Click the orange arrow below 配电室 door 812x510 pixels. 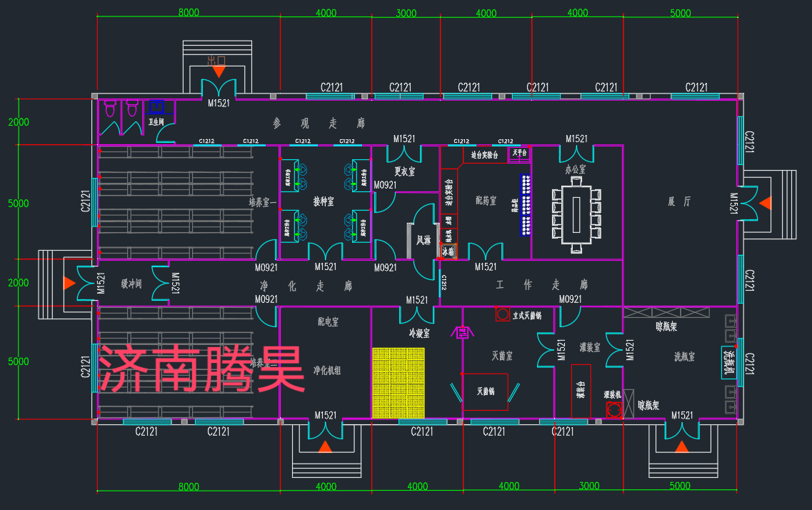[325, 446]
